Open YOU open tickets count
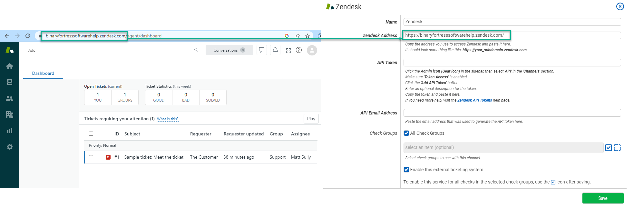 click(98, 97)
